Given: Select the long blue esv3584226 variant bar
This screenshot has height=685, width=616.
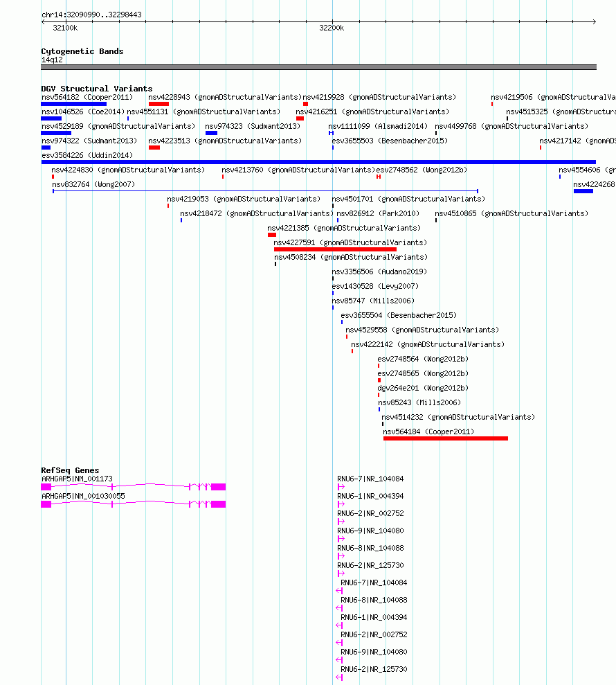Looking at the screenshot, I should click(318, 162).
